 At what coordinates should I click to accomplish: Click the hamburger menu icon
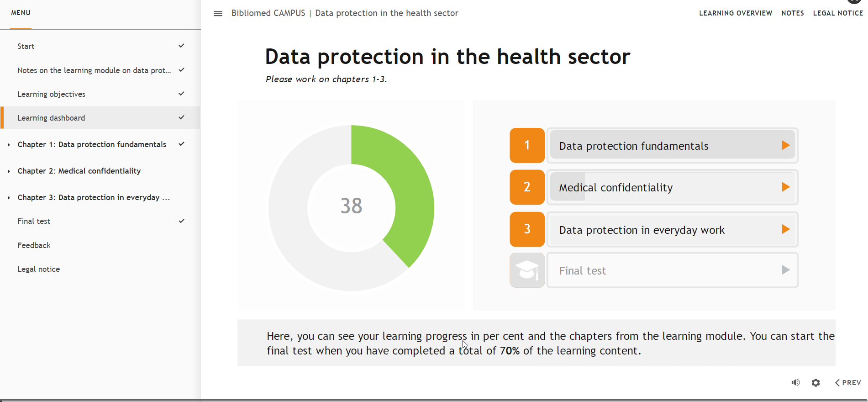pyautogui.click(x=218, y=14)
